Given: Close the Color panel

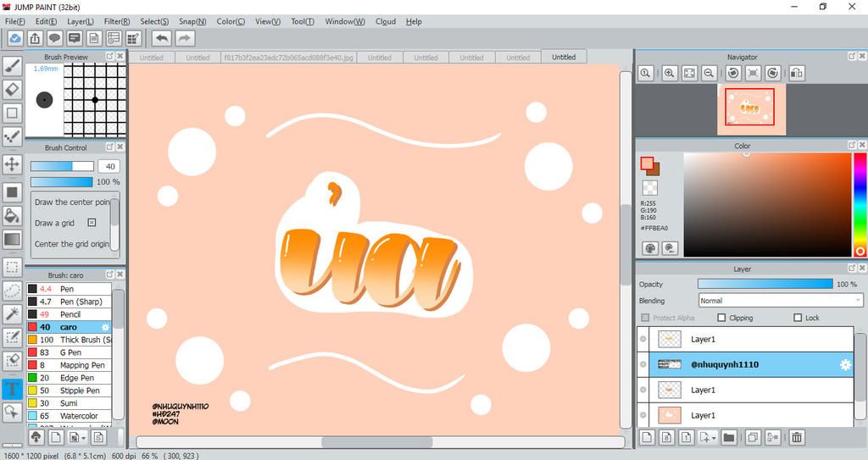Looking at the screenshot, I should 861,145.
